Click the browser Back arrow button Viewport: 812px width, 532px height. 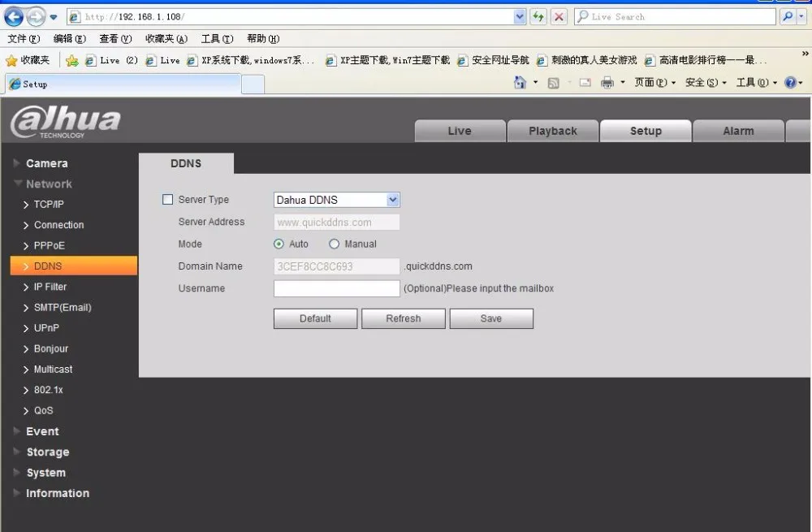coord(14,17)
